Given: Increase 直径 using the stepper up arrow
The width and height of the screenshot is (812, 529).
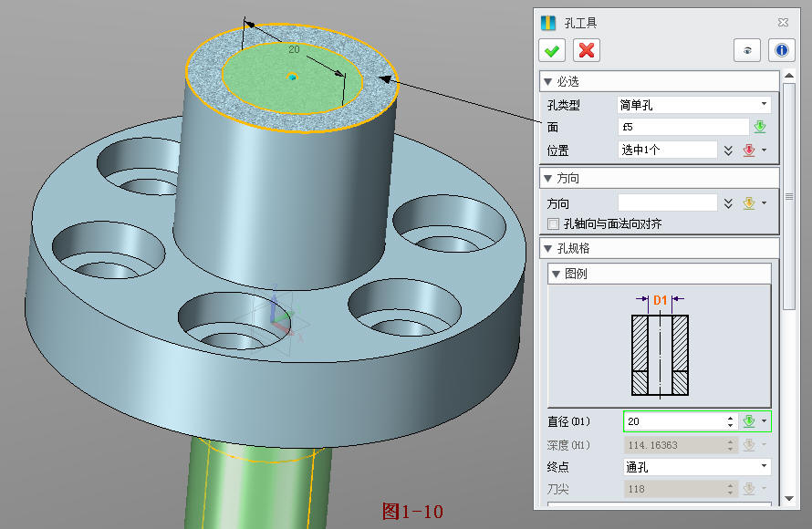Looking at the screenshot, I should pos(730,418).
